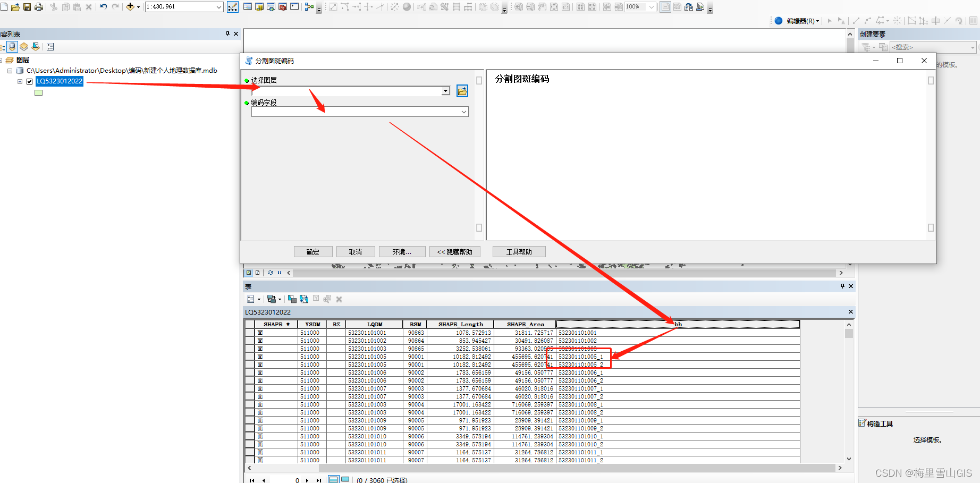Save the map with the floppy disk icon

click(27, 7)
